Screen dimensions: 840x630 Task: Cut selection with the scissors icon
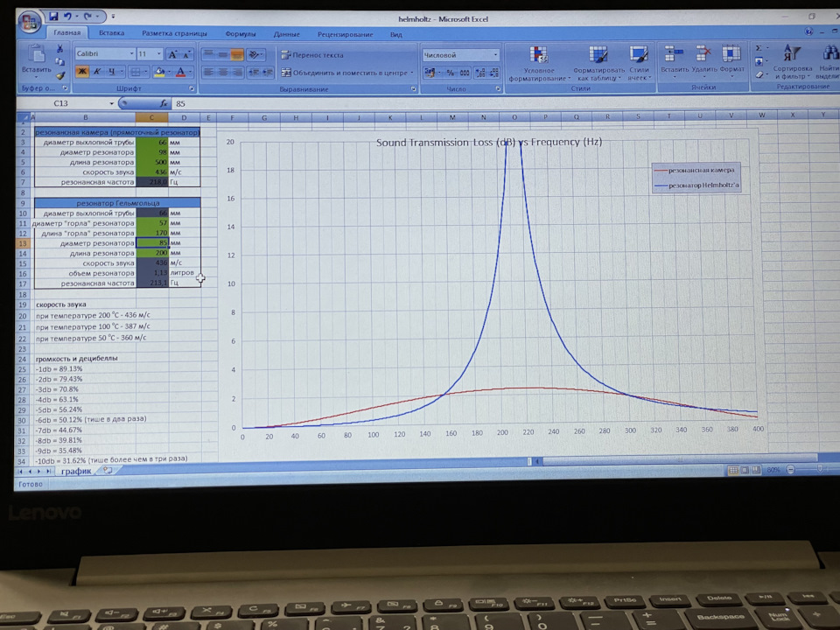pyautogui.click(x=60, y=49)
